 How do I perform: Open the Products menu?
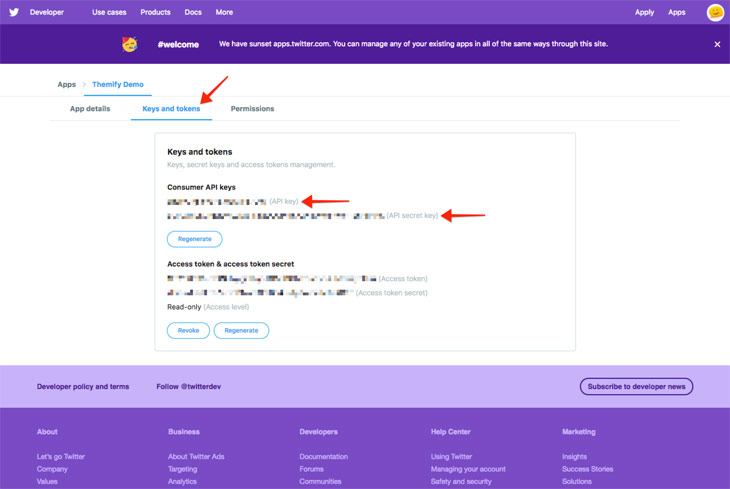tap(155, 12)
